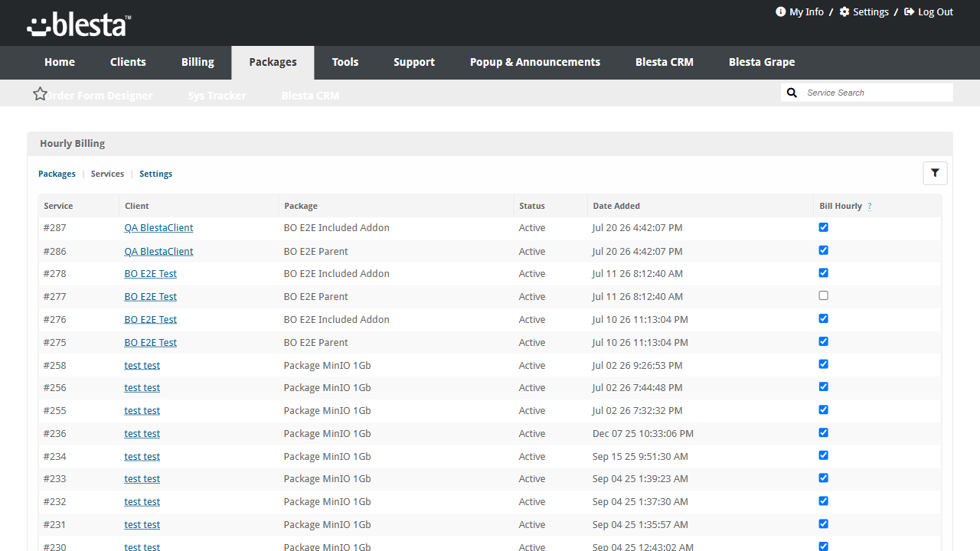
Task: Click the Blesta logo
Action: click(79, 25)
